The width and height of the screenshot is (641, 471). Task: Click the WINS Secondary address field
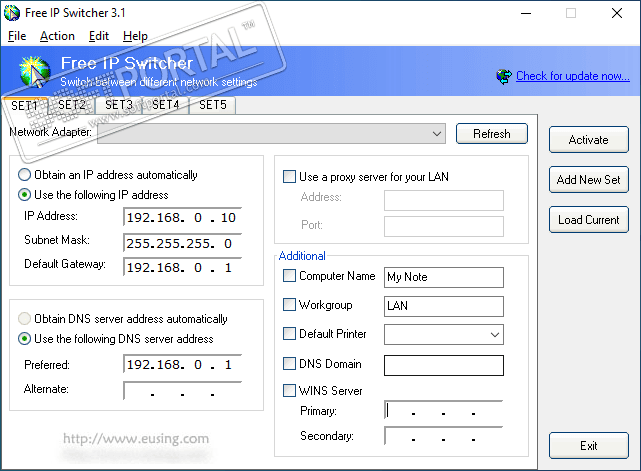(444, 436)
